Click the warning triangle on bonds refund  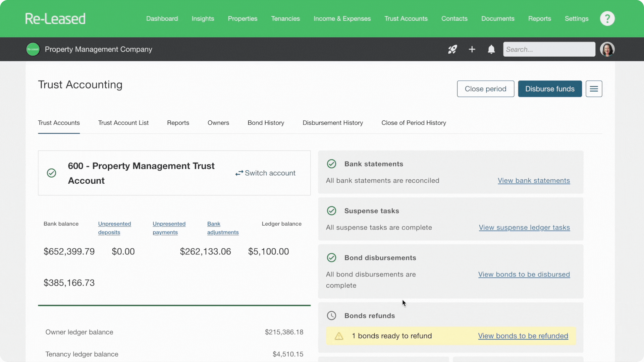339,336
